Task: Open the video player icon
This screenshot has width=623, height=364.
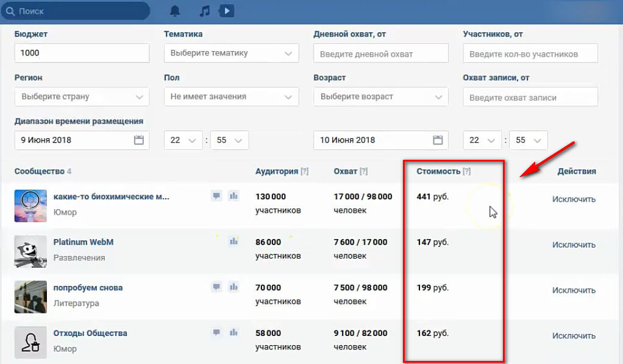Action: (x=226, y=11)
